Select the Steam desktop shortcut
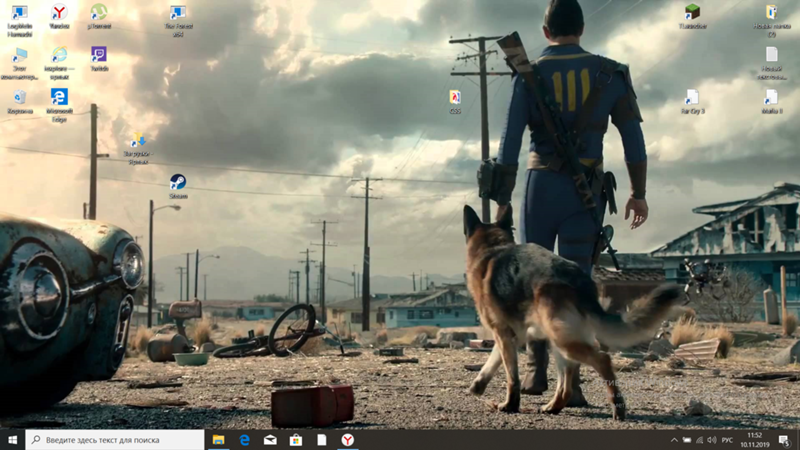 [178, 186]
